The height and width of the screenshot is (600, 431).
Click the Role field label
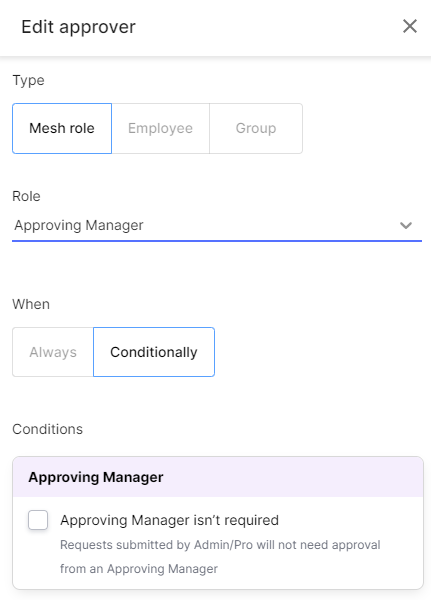point(26,196)
